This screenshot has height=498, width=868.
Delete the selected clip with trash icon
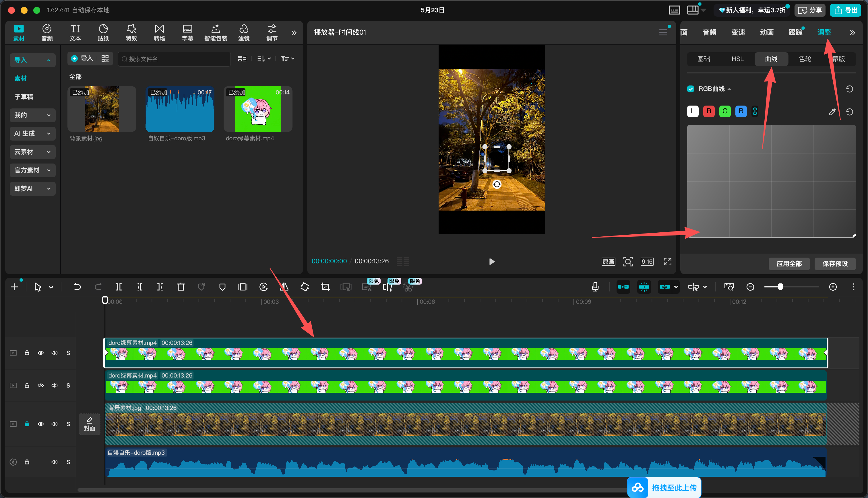pos(181,287)
